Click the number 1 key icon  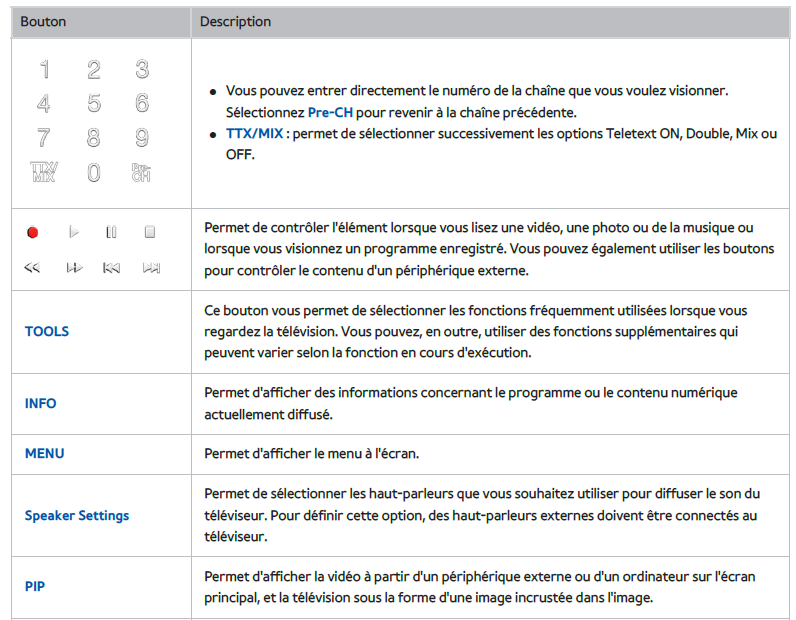tap(45, 70)
